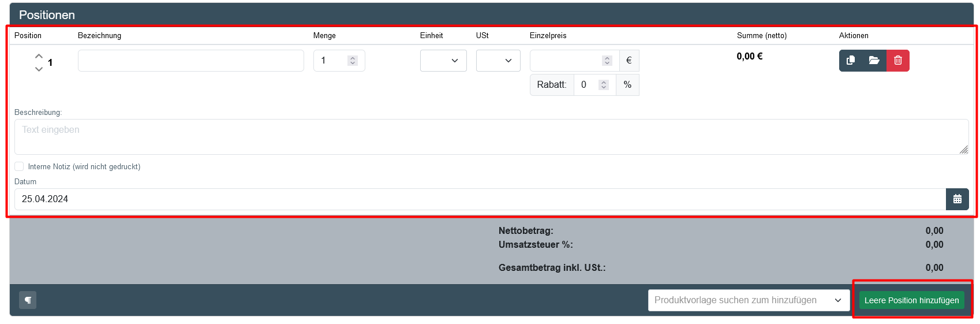Click the Einzelpreis stepper arrows
980x324 pixels.
(x=607, y=61)
